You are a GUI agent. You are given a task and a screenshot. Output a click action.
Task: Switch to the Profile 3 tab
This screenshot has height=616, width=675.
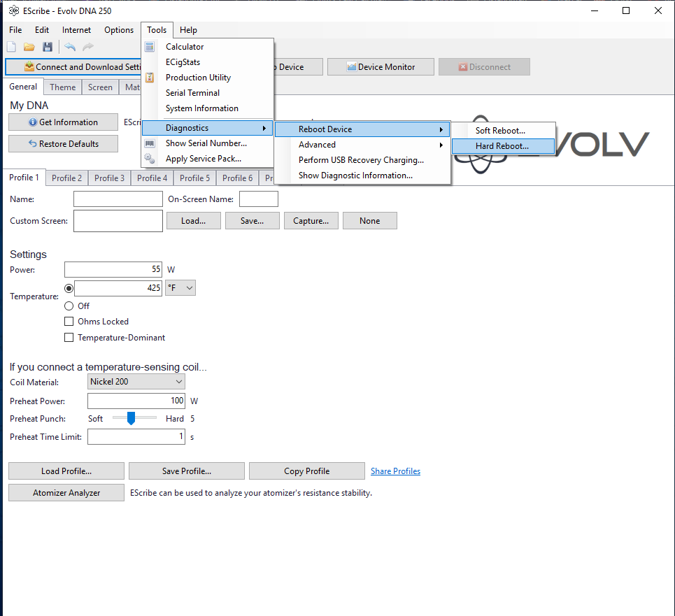point(110,178)
